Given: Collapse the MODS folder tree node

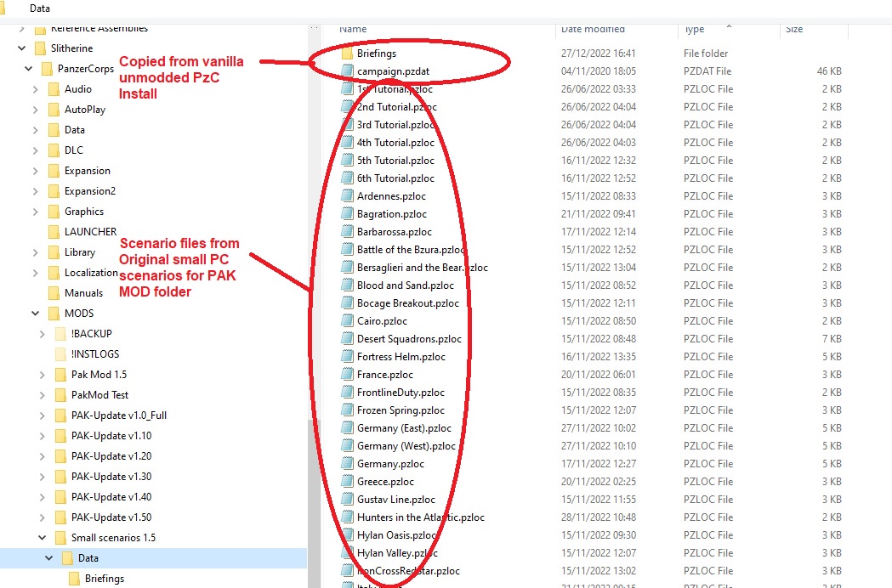Looking at the screenshot, I should point(35,314).
